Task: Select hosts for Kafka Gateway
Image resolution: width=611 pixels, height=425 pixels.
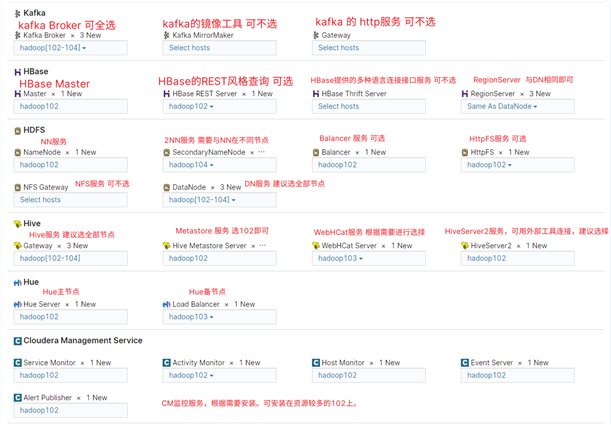Action: pyautogui.click(x=369, y=48)
